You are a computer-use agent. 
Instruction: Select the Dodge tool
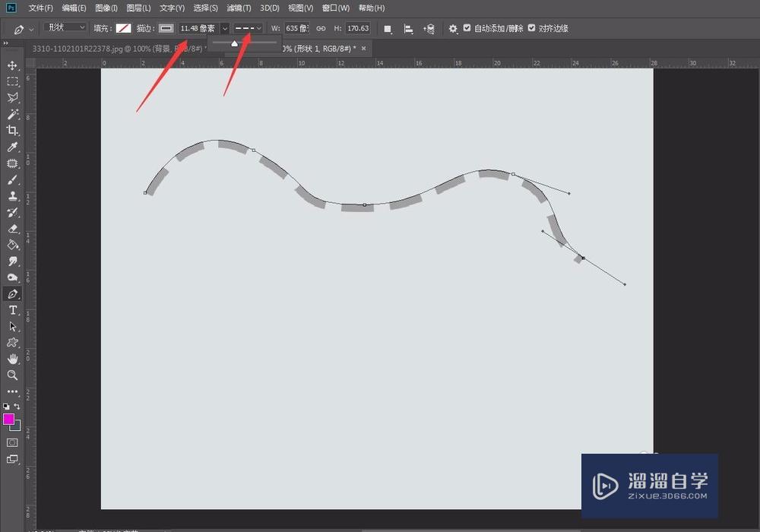[x=13, y=277]
